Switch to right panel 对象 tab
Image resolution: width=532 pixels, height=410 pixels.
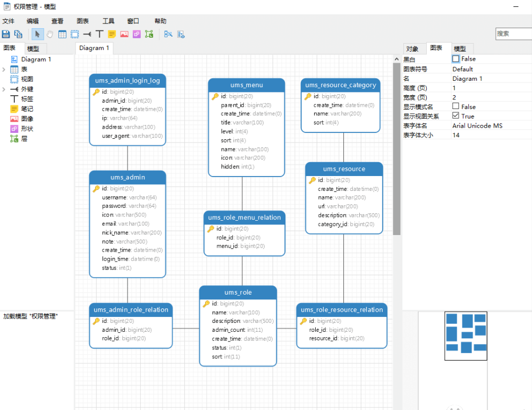point(412,49)
